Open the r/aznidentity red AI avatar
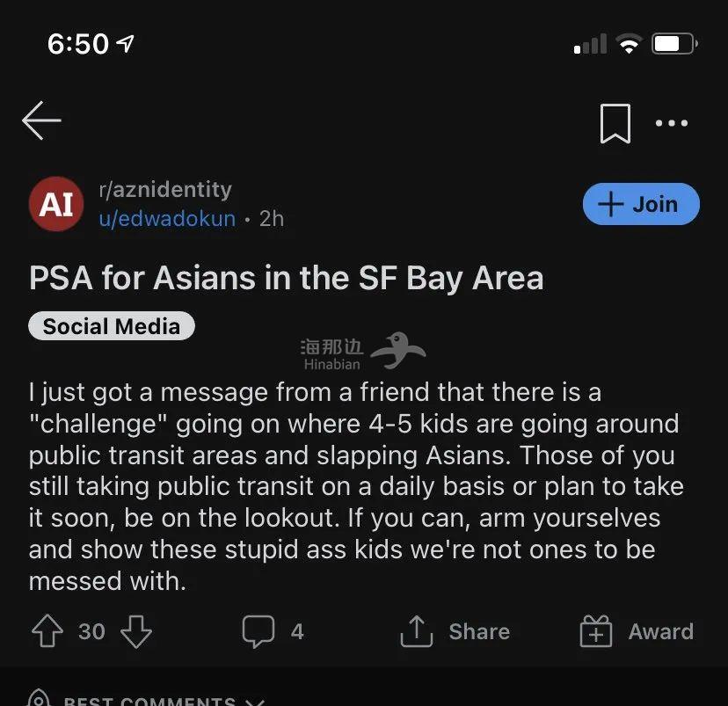Viewport: 728px width, 706px height. click(56, 204)
